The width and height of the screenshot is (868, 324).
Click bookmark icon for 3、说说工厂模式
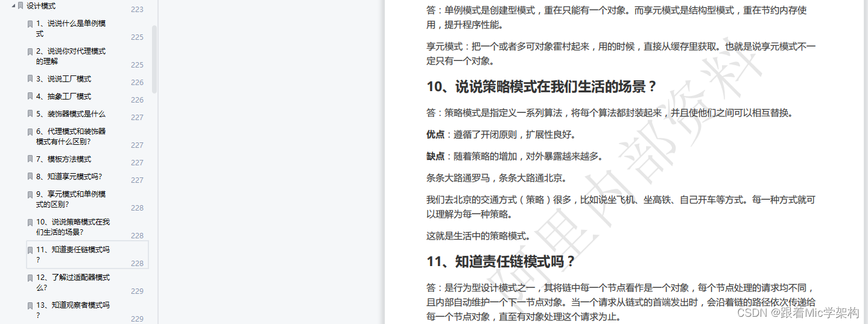(30, 79)
